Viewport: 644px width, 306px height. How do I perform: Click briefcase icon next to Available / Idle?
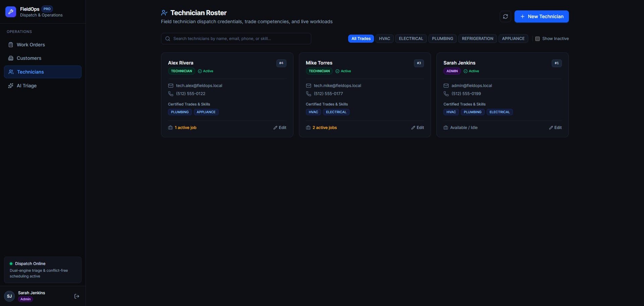click(x=446, y=128)
